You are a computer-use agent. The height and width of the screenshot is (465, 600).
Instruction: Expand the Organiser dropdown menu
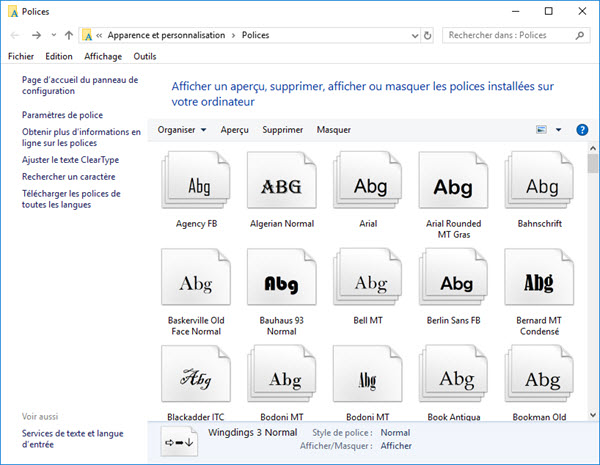click(182, 130)
